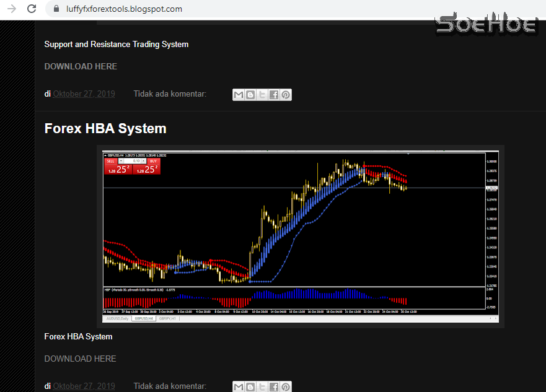Viewport: 546px width, 392px height.
Task: Pin the Support and Resistance post to Pinterest
Action: 286,95
